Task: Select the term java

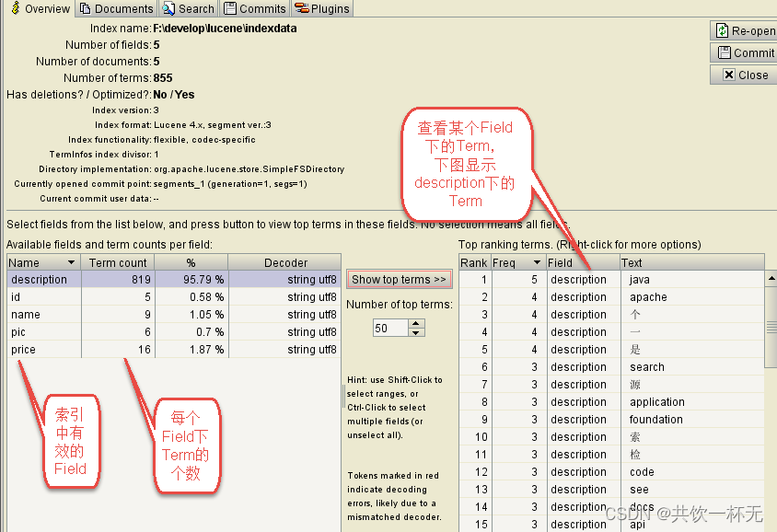Action: [639, 280]
